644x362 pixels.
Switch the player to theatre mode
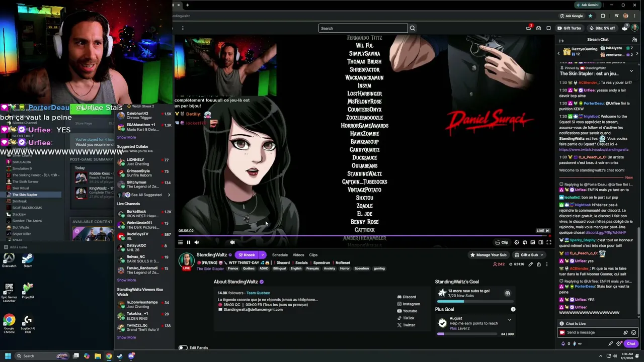541,242
